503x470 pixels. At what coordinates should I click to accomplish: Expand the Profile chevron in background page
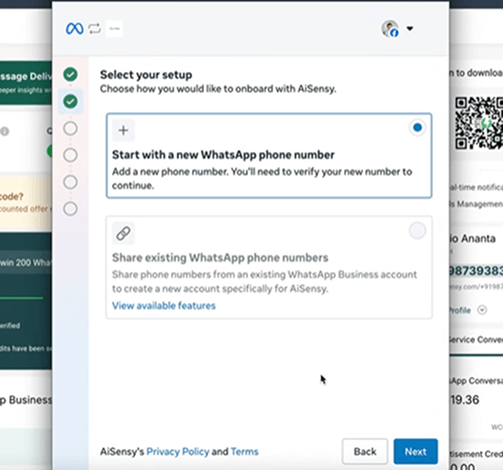(482, 310)
